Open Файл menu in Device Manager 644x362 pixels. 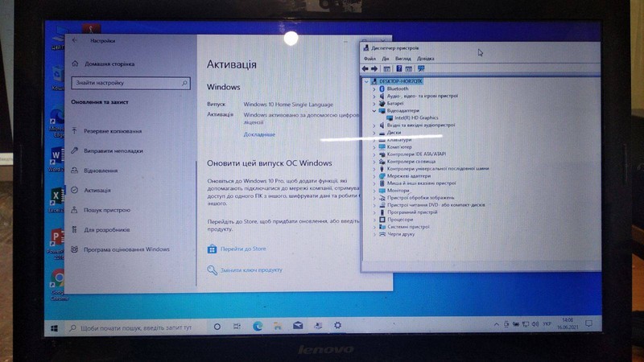[x=369, y=59]
